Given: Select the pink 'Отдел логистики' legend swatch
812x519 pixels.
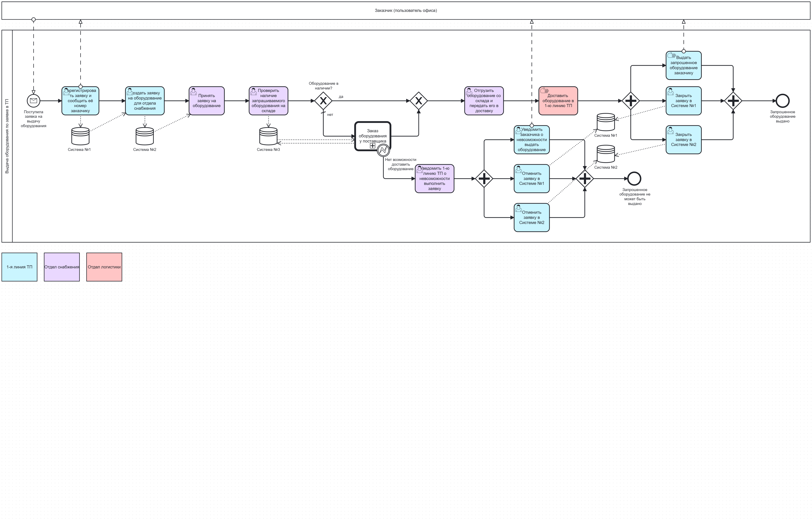Looking at the screenshot, I should point(104,267).
